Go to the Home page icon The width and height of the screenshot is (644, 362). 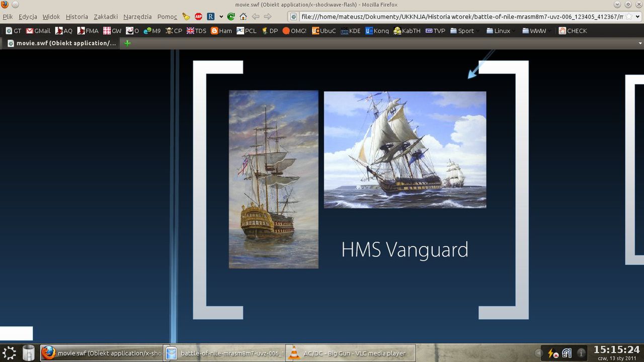pos(243,17)
